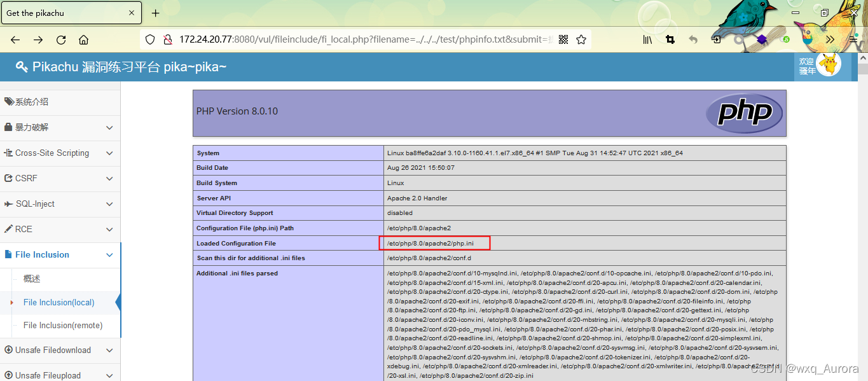
Task: Collapse the File Inclusion chevron
Action: pyautogui.click(x=109, y=255)
